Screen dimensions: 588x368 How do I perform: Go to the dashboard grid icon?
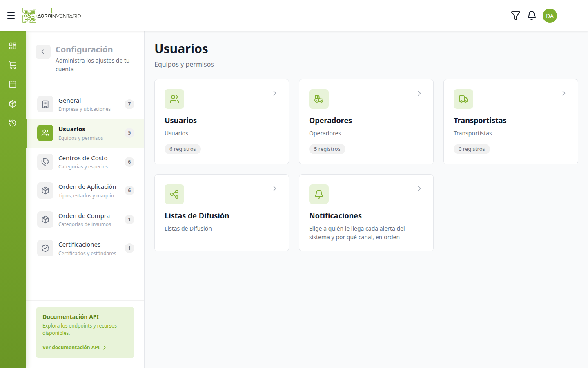pos(13,45)
